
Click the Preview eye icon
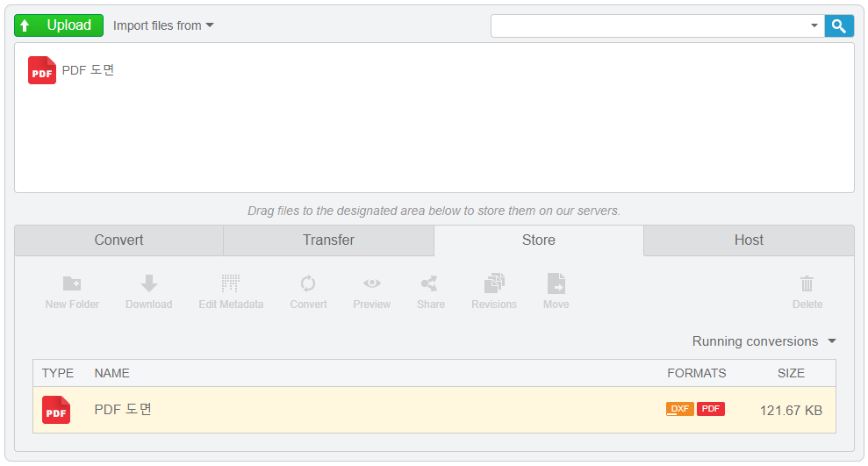[x=372, y=283]
